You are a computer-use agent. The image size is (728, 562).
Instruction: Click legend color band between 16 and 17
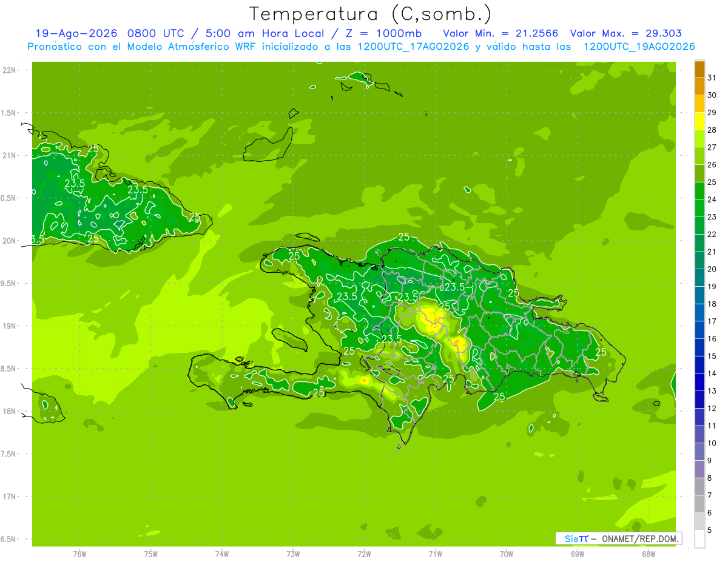point(699,330)
